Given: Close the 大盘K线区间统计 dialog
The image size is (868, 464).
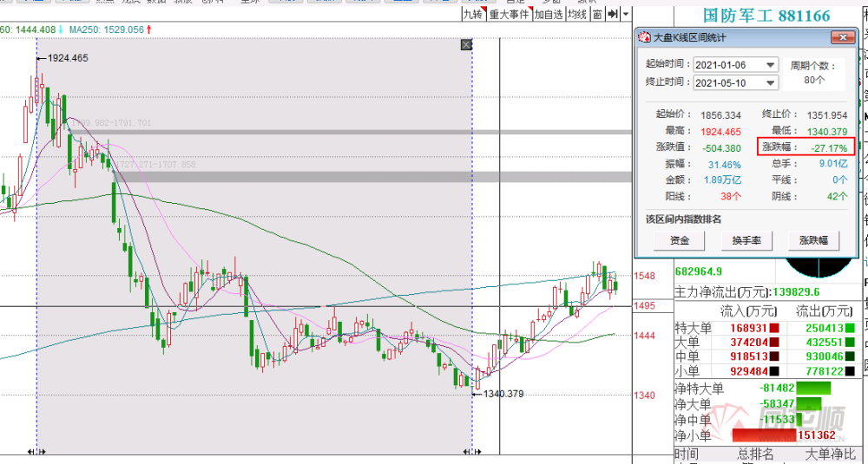Looking at the screenshot, I should coord(843,37).
